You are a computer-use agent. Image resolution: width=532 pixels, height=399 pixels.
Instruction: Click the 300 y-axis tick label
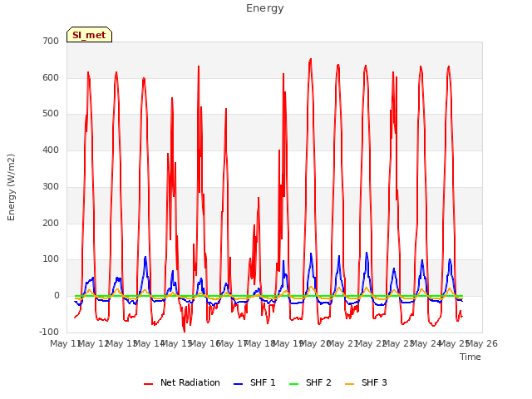(x=51, y=186)
